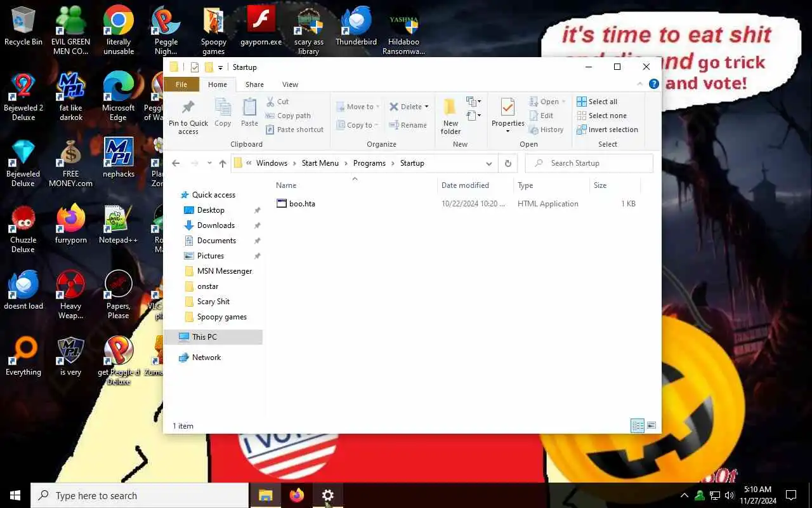This screenshot has height=508, width=812.
Task: Click the Copy ribbon icon
Action: pos(223,112)
